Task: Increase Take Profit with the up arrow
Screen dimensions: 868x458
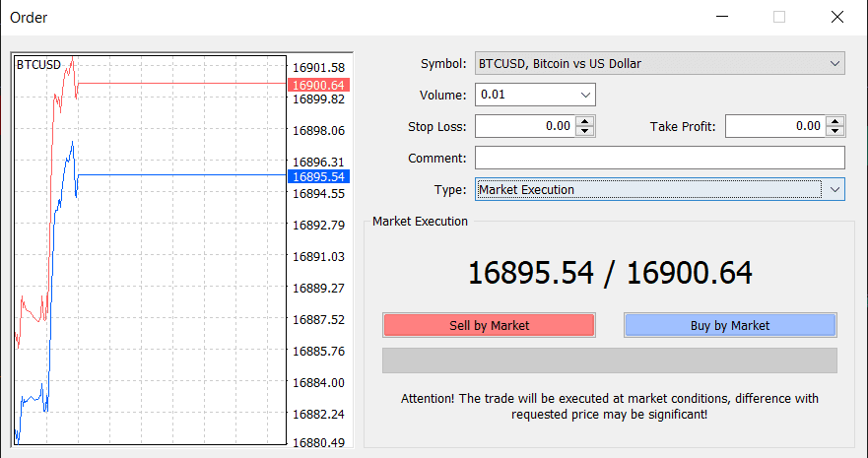Action: (x=835, y=121)
